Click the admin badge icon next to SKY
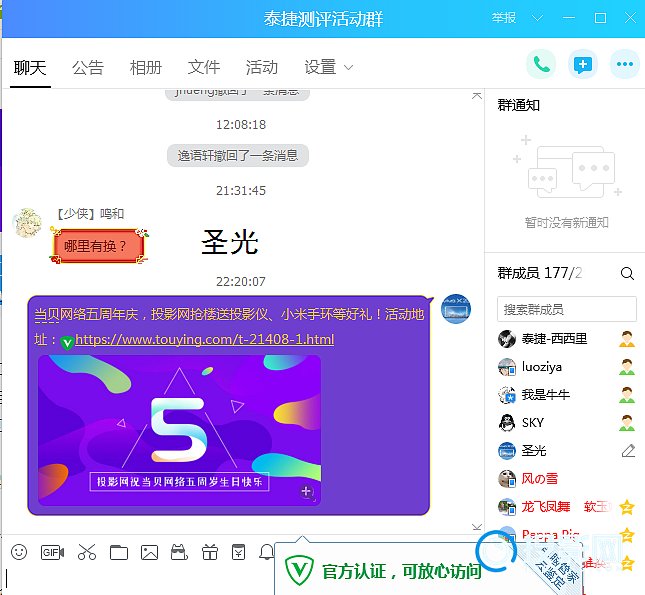This screenshot has width=645, height=595. pos(627,423)
